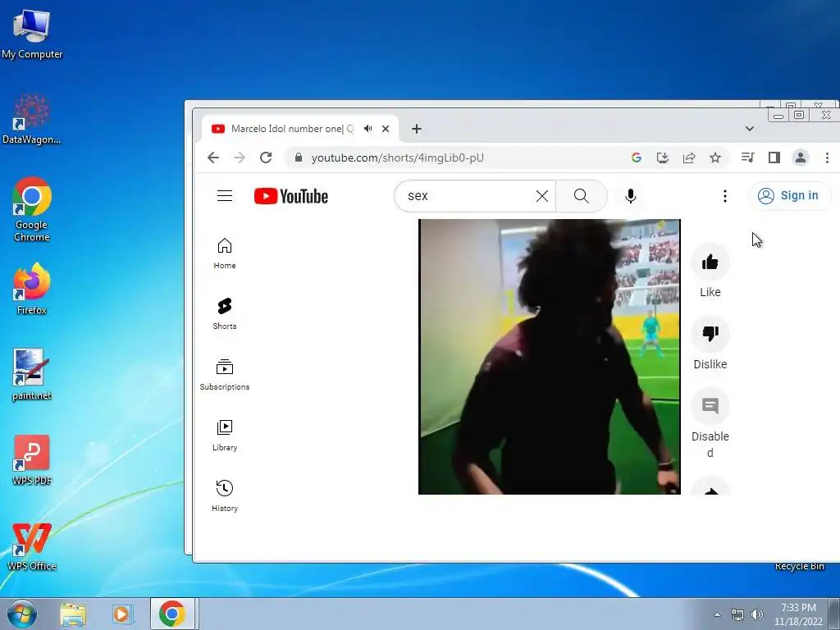Image resolution: width=840 pixels, height=630 pixels.
Task: Open Google Chrome desktop shortcut
Action: pos(32,209)
